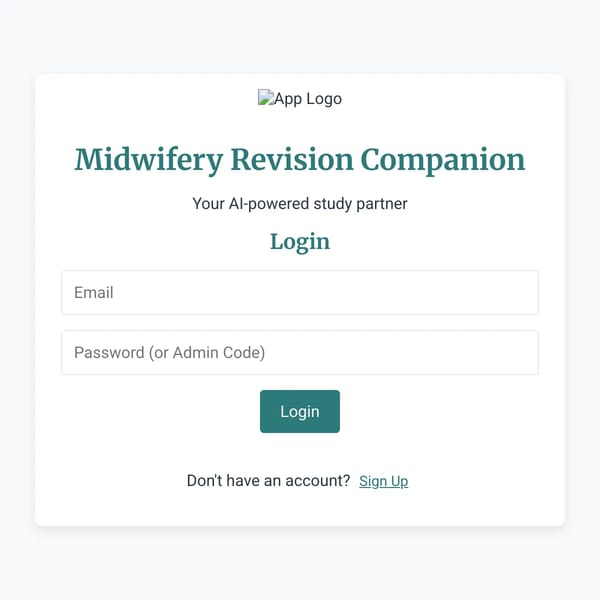The height and width of the screenshot is (600, 600).
Task: Click the green Login section heading
Action: pos(300,242)
